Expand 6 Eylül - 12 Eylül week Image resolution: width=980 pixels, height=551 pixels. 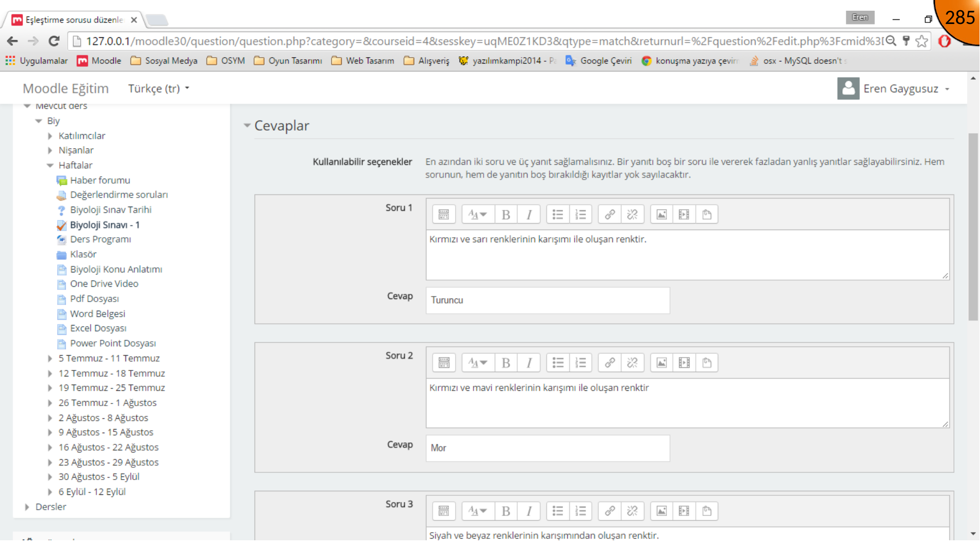click(x=50, y=492)
